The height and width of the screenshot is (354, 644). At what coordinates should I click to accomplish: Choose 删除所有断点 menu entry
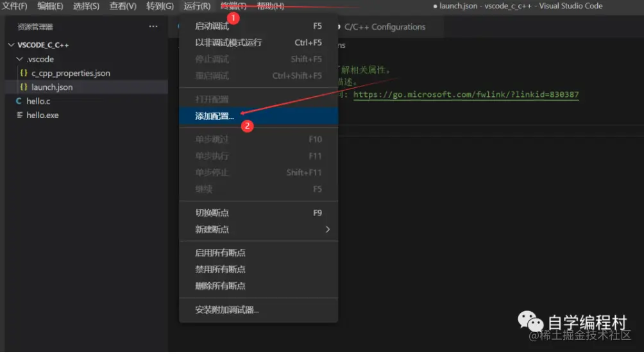[x=258, y=286]
